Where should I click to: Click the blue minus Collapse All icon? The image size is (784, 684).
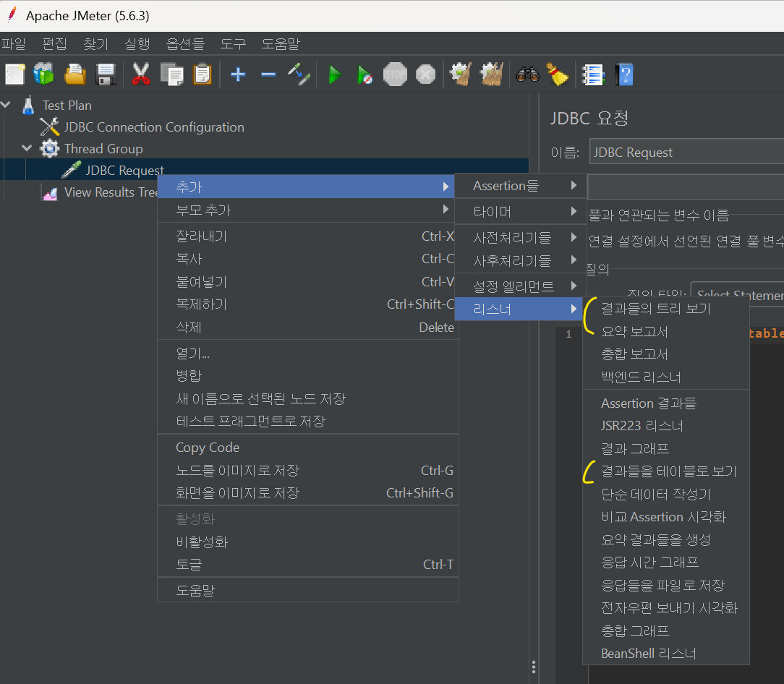(x=268, y=75)
